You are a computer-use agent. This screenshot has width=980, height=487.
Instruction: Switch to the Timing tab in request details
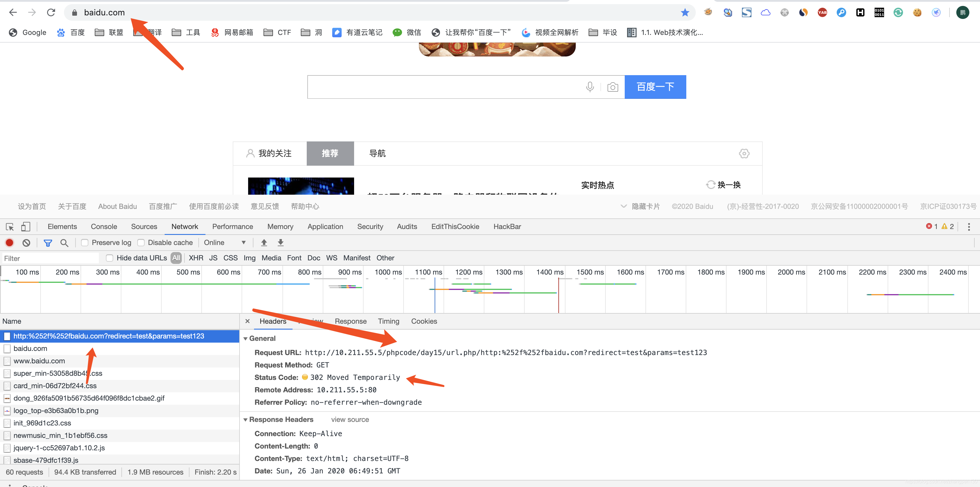click(388, 320)
